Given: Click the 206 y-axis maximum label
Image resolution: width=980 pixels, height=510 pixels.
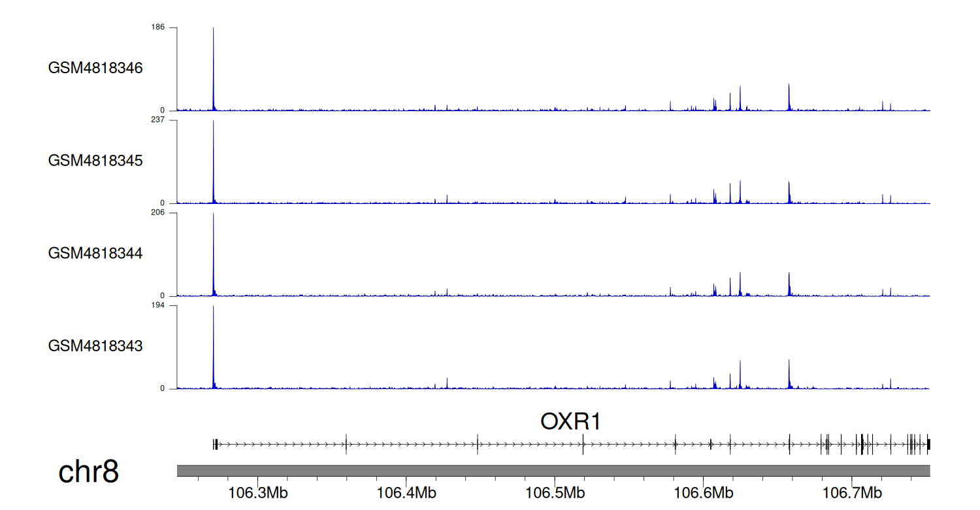Looking at the screenshot, I should click(159, 212).
